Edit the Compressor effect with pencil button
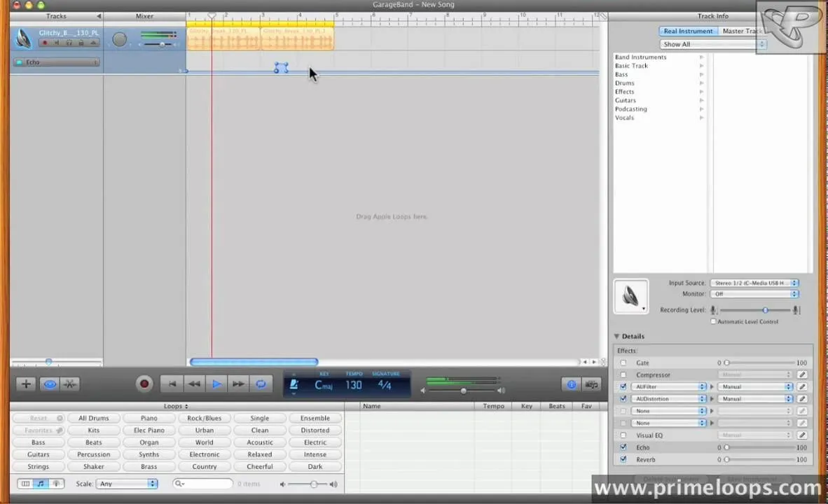The width and height of the screenshot is (828, 504). tap(802, 374)
